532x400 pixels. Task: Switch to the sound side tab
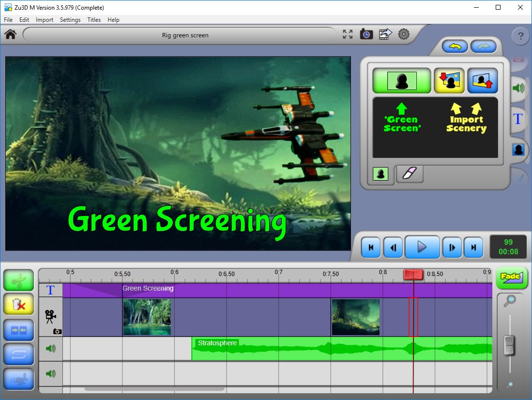[518, 88]
